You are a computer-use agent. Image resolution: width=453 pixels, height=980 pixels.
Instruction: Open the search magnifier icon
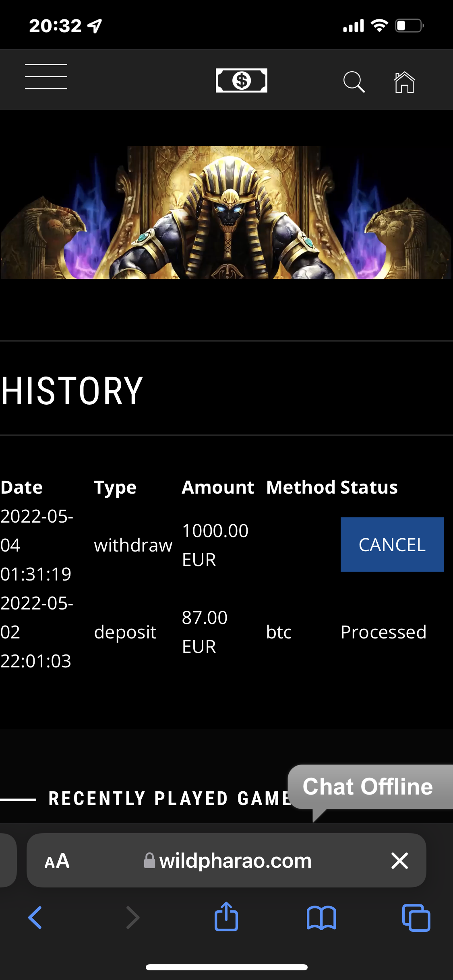[x=354, y=82]
